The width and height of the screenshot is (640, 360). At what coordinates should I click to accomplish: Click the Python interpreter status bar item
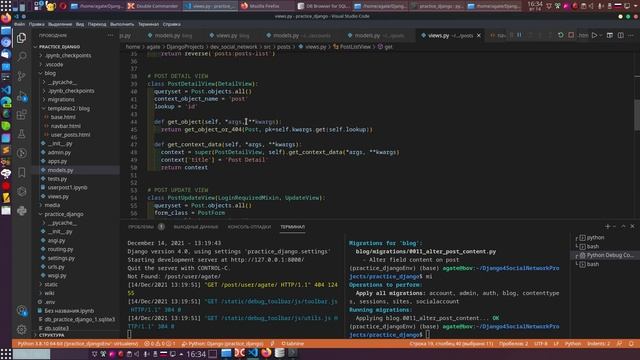(78, 344)
